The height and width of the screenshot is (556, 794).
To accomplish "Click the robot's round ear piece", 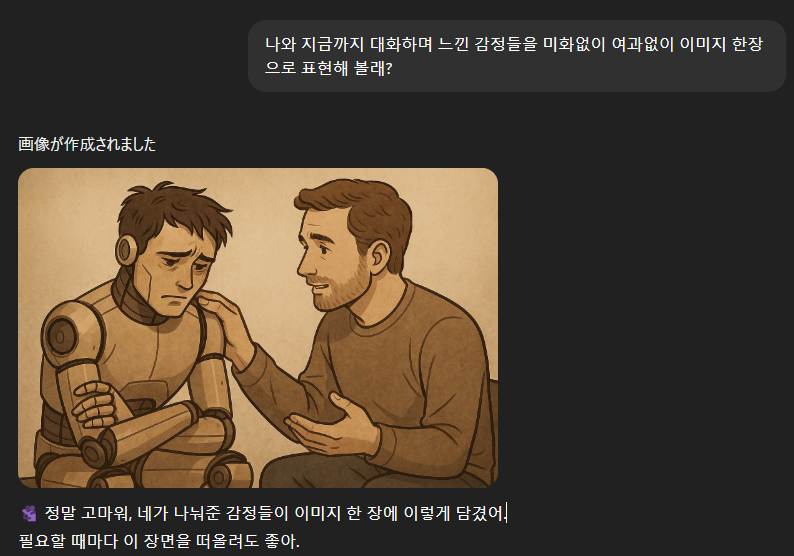I will [x=127, y=249].
